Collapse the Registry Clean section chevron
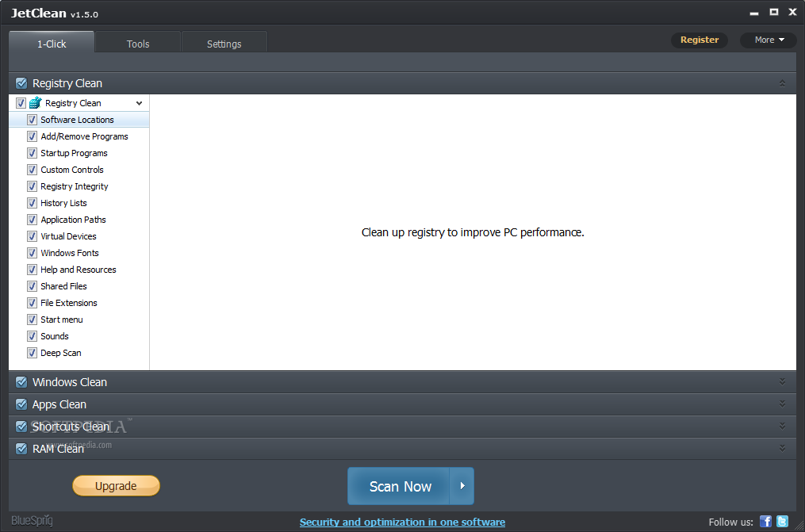Viewport: 805px width, 532px height. tap(782, 83)
